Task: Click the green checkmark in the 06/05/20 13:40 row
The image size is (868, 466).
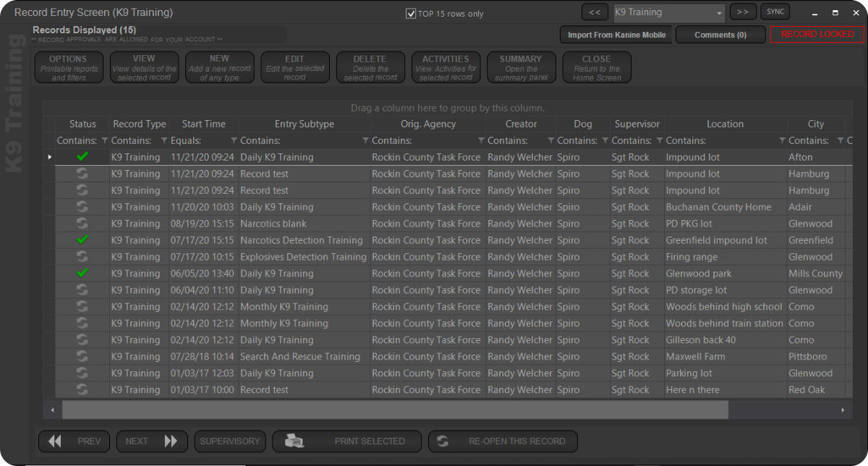Action: pyautogui.click(x=82, y=274)
